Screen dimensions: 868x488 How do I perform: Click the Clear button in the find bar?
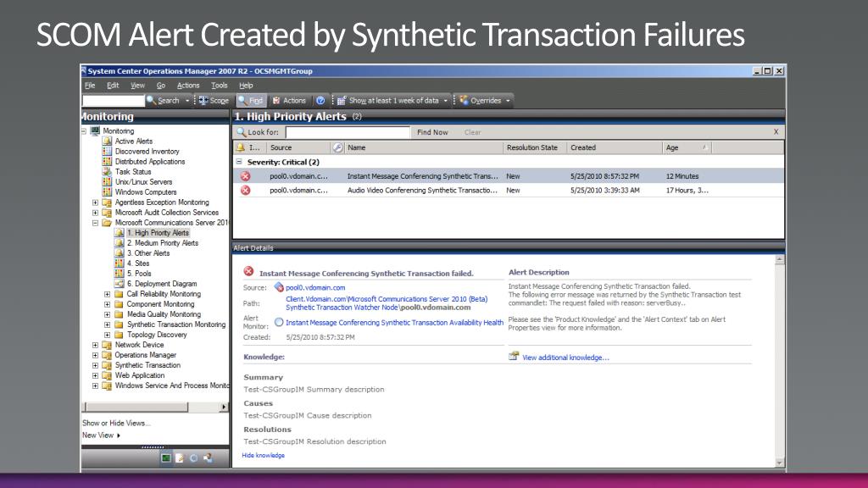pos(472,132)
